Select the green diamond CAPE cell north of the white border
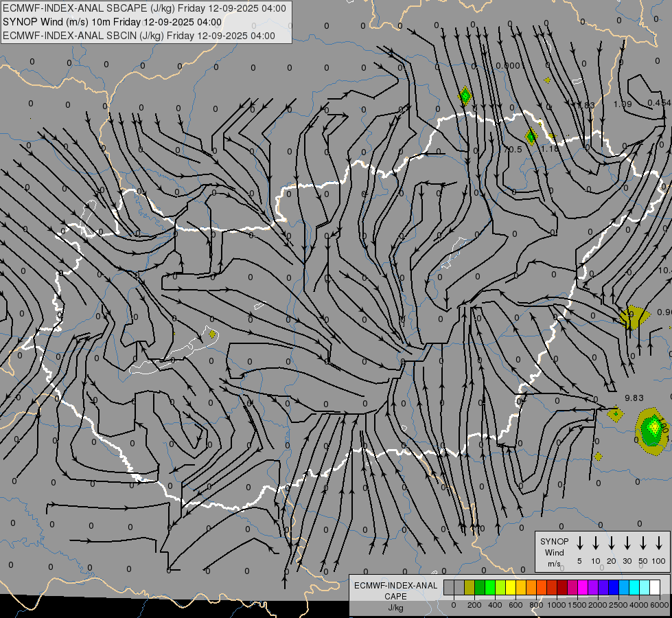Image resolution: width=672 pixels, height=618 pixels. click(465, 95)
